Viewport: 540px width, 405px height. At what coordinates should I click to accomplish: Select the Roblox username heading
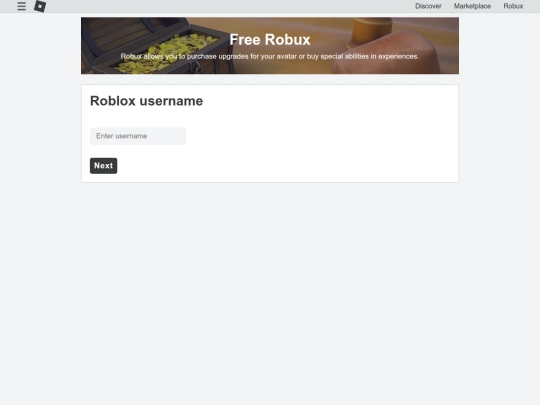(x=146, y=101)
